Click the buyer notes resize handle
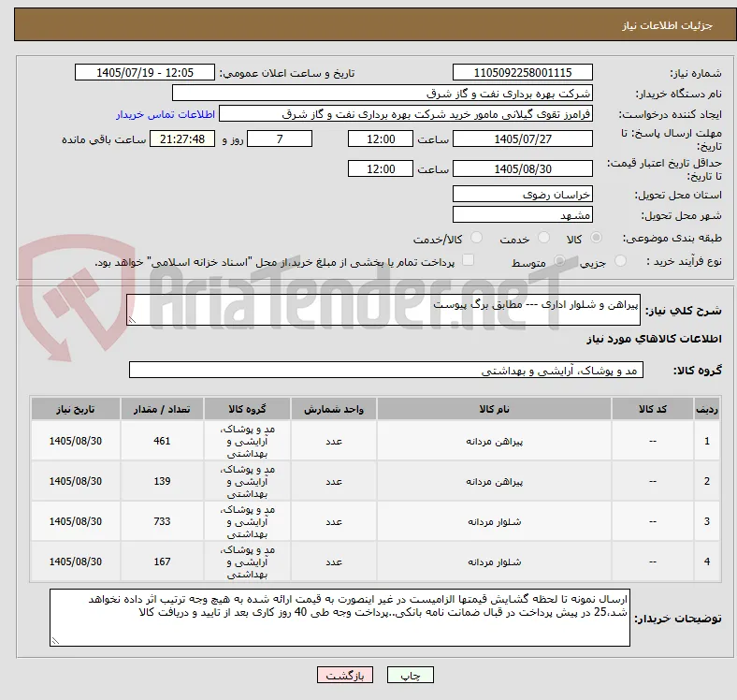 coord(55,641)
